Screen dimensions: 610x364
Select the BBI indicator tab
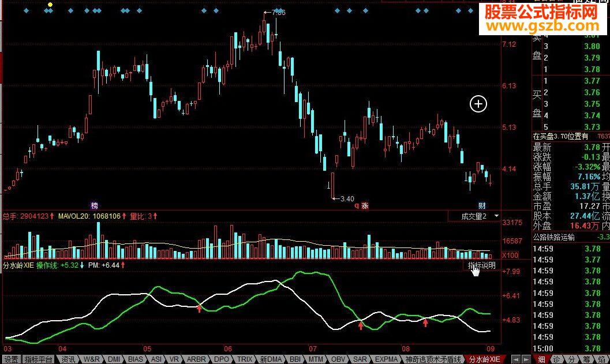pyautogui.click(x=295, y=359)
